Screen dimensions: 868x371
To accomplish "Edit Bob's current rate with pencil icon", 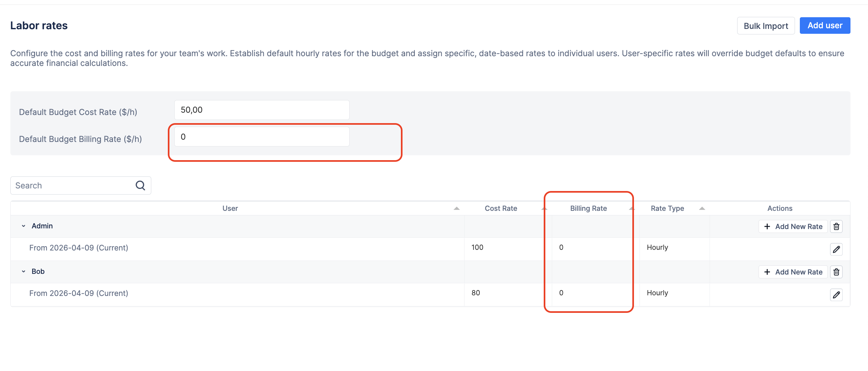I will tap(836, 295).
